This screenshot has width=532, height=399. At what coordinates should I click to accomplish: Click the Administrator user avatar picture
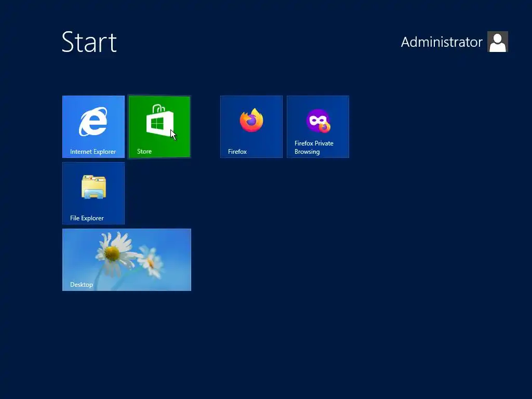pos(497,42)
